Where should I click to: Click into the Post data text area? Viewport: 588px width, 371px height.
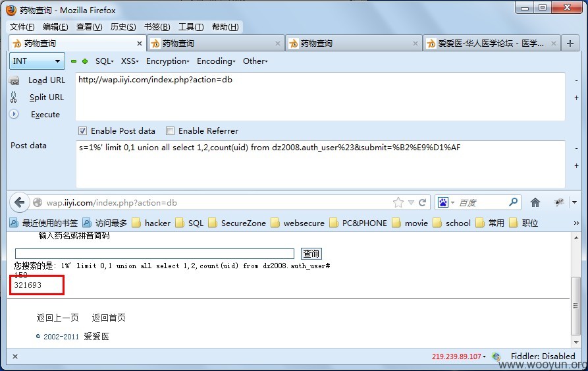[x=320, y=164]
